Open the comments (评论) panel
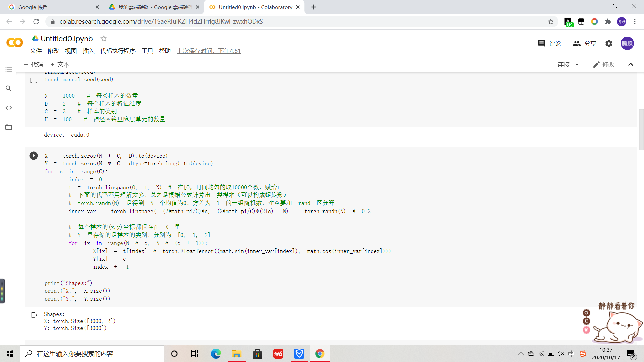The image size is (644, 362). pyautogui.click(x=549, y=44)
